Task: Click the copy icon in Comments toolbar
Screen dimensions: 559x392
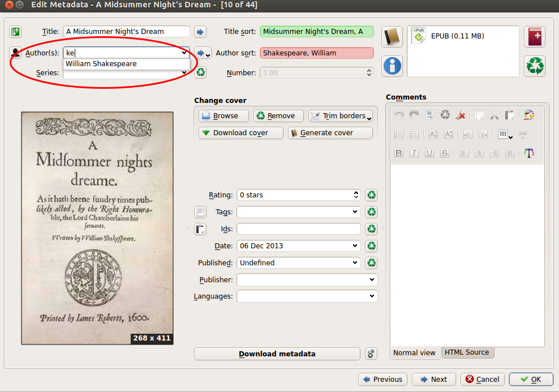Action: click(x=479, y=115)
